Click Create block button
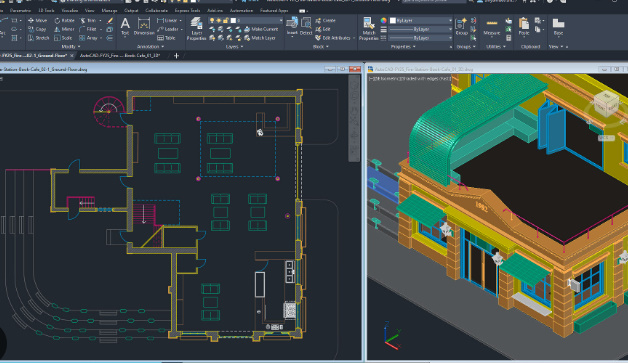This screenshot has width=628, height=363. [x=325, y=20]
